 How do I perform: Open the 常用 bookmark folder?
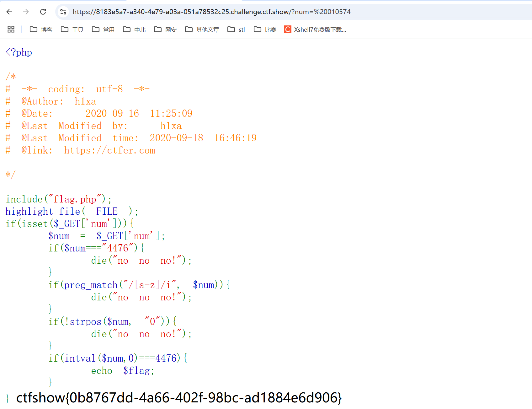pos(103,30)
